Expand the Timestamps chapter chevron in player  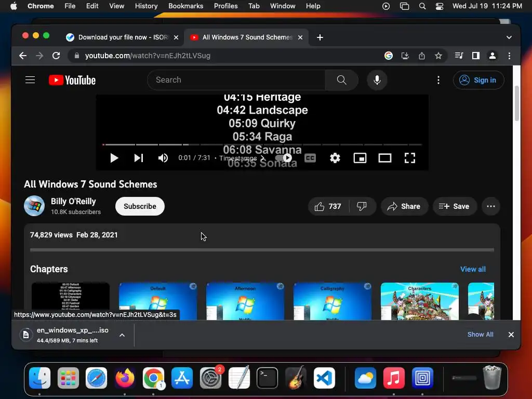pyautogui.click(x=262, y=158)
